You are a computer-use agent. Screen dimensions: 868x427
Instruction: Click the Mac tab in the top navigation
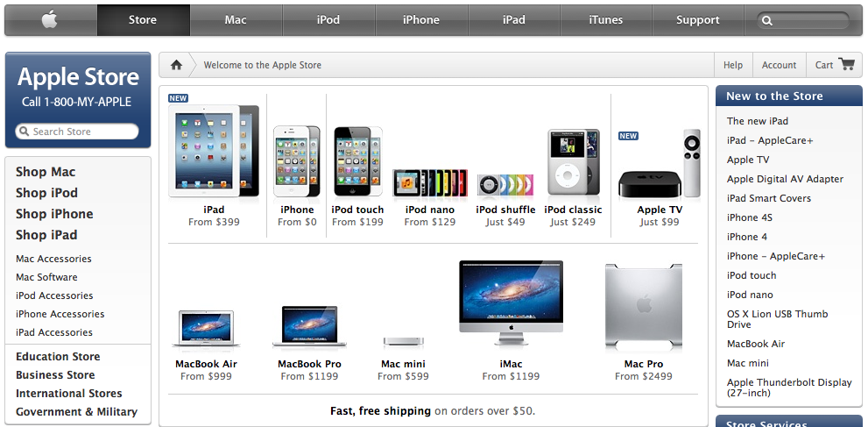click(x=236, y=20)
